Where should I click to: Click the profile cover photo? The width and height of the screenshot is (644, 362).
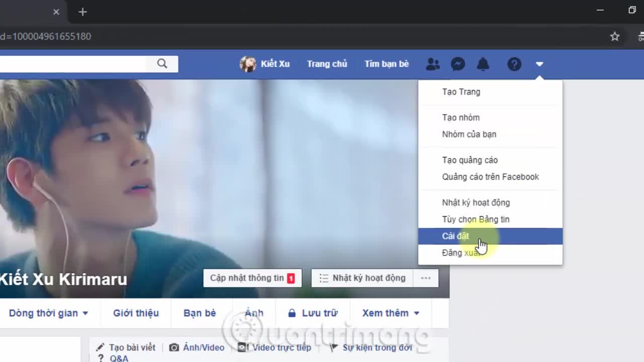point(224,189)
